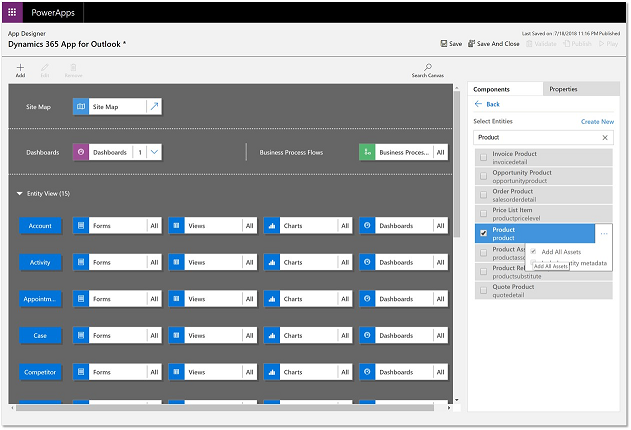Expand the top Dashboards tile dropdown chevron

(x=155, y=152)
